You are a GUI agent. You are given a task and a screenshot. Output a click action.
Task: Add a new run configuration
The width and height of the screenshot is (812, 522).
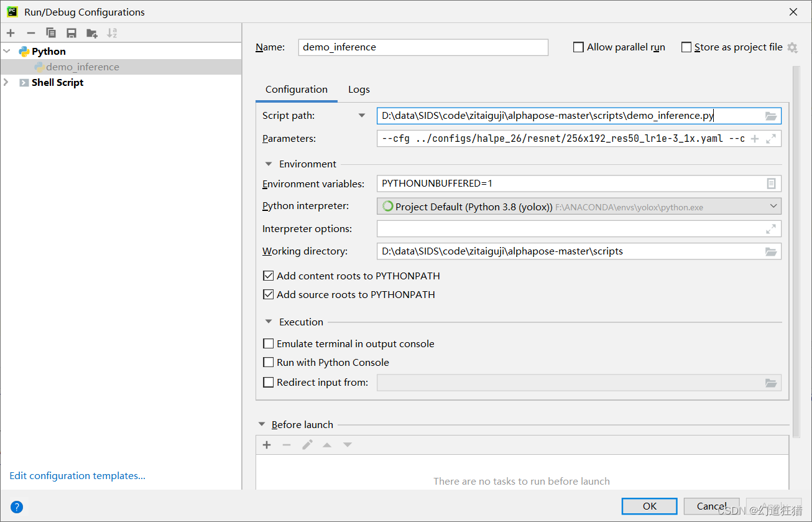pyautogui.click(x=11, y=32)
